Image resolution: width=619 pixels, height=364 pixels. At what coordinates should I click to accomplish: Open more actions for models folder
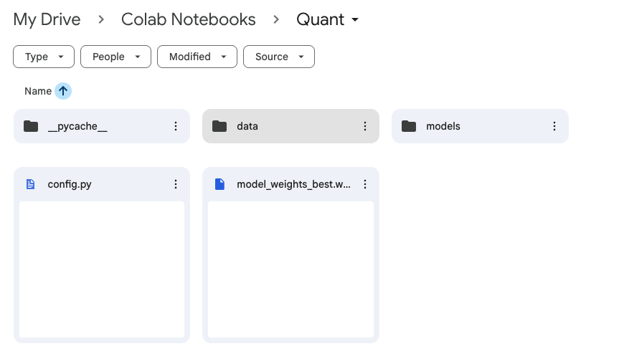(x=554, y=126)
